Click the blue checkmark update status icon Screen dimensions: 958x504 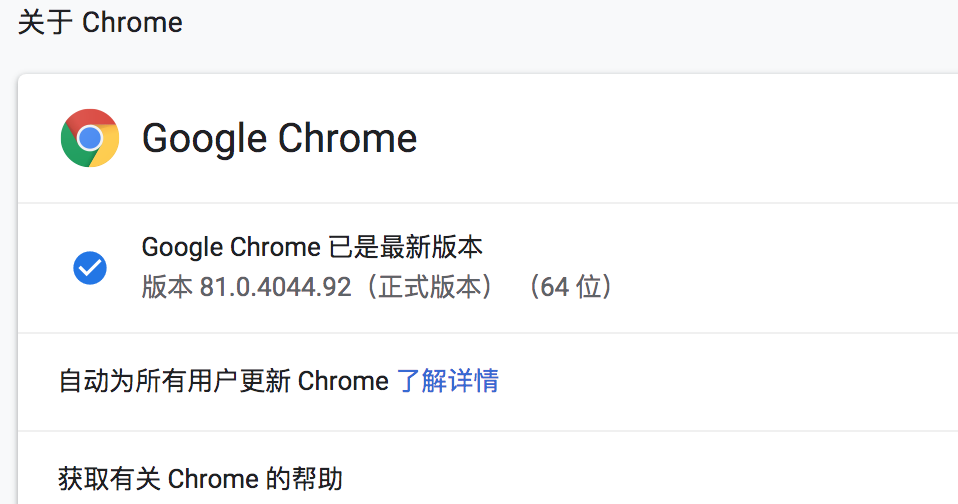point(90,267)
